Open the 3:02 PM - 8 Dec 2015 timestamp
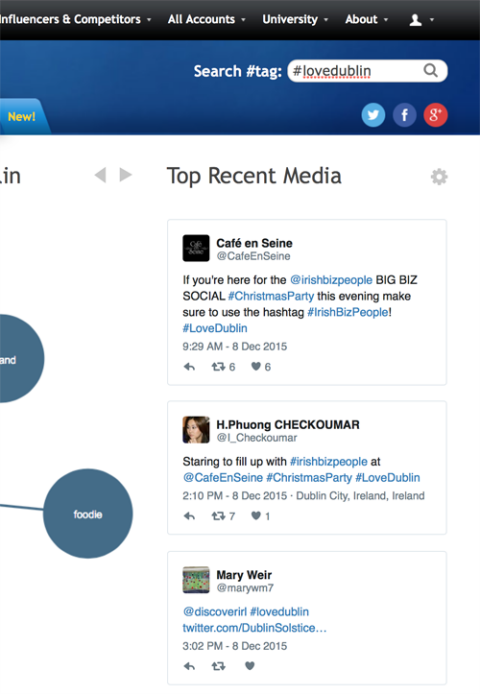The width and height of the screenshot is (480, 694). pyautogui.click(x=235, y=646)
